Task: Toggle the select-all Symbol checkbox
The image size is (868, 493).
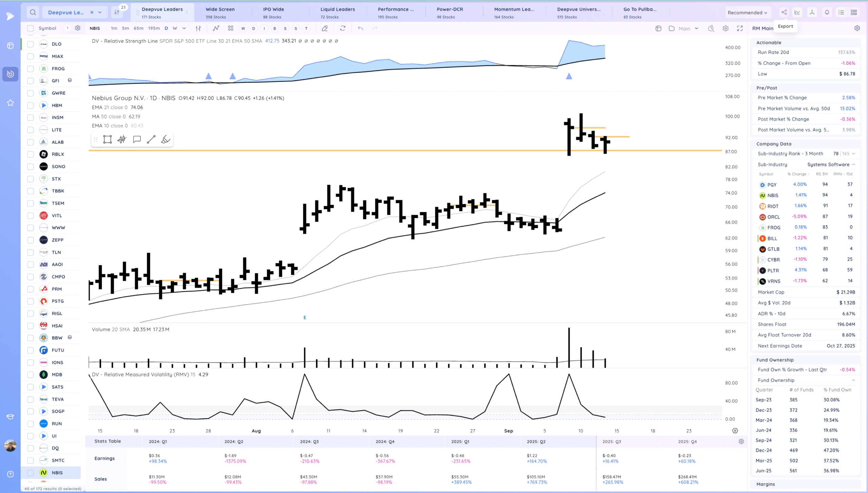Action: click(31, 28)
